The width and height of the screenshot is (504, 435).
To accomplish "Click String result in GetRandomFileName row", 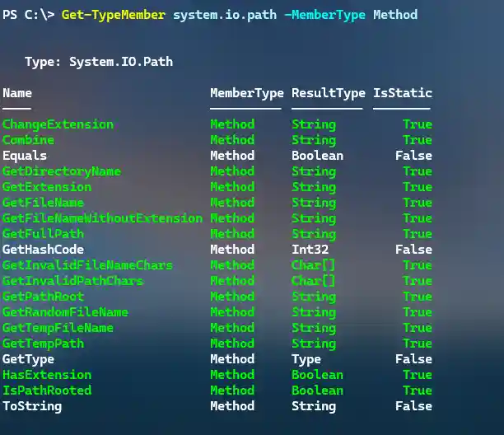I will (x=314, y=312).
